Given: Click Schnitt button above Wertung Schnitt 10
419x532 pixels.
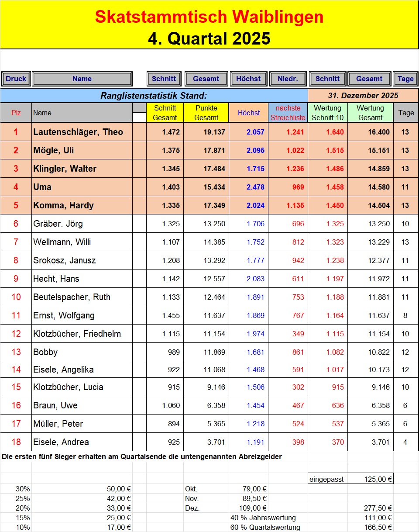Looking at the screenshot, I should click(x=327, y=79).
